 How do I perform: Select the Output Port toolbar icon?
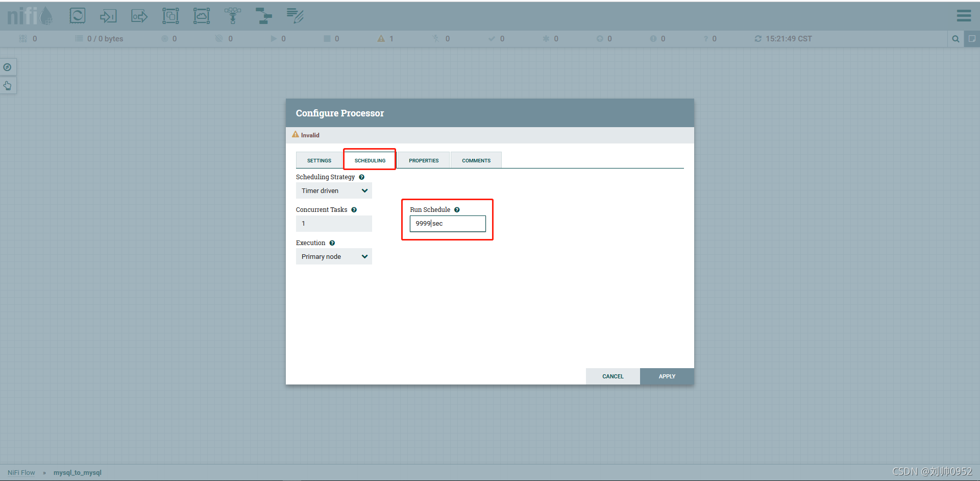tap(139, 16)
